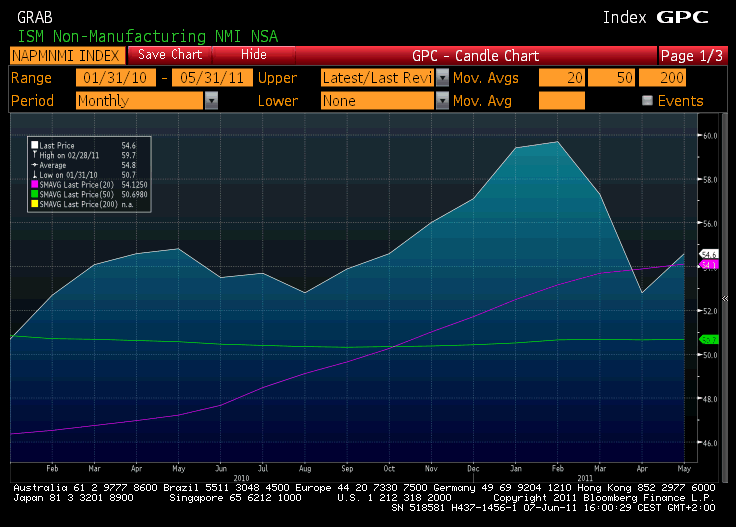Open the Lower None dropdown

[x=442, y=101]
